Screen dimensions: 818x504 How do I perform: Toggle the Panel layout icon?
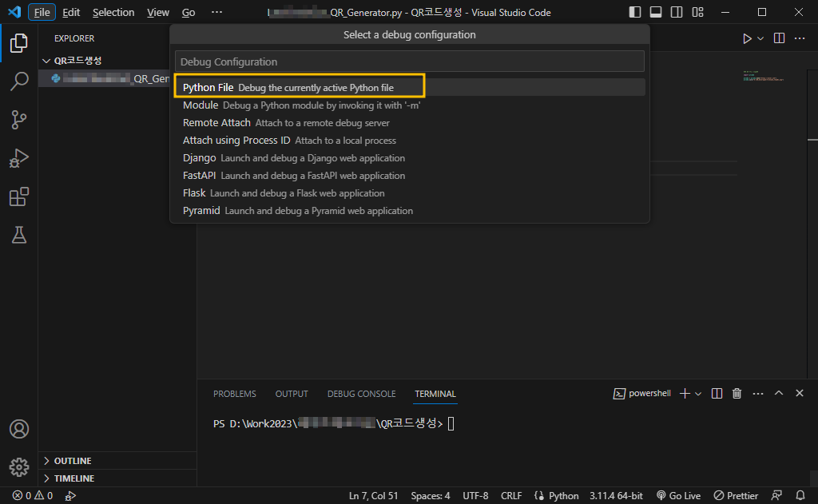pyautogui.click(x=656, y=12)
